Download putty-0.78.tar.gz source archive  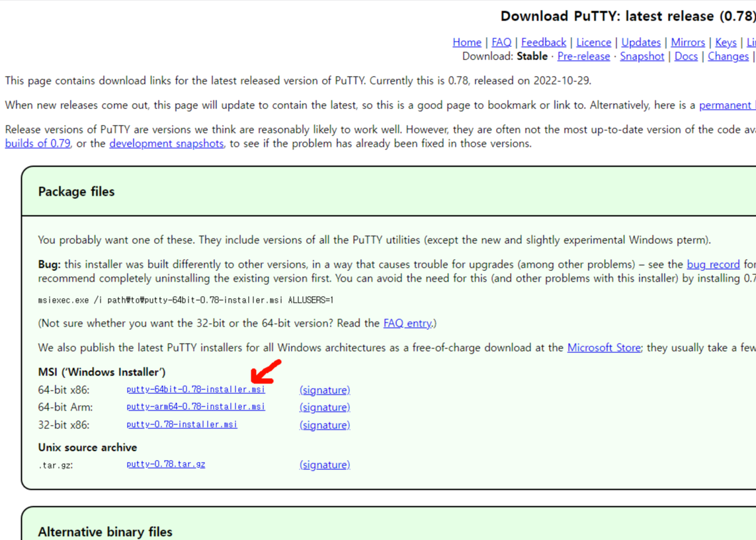coord(166,465)
